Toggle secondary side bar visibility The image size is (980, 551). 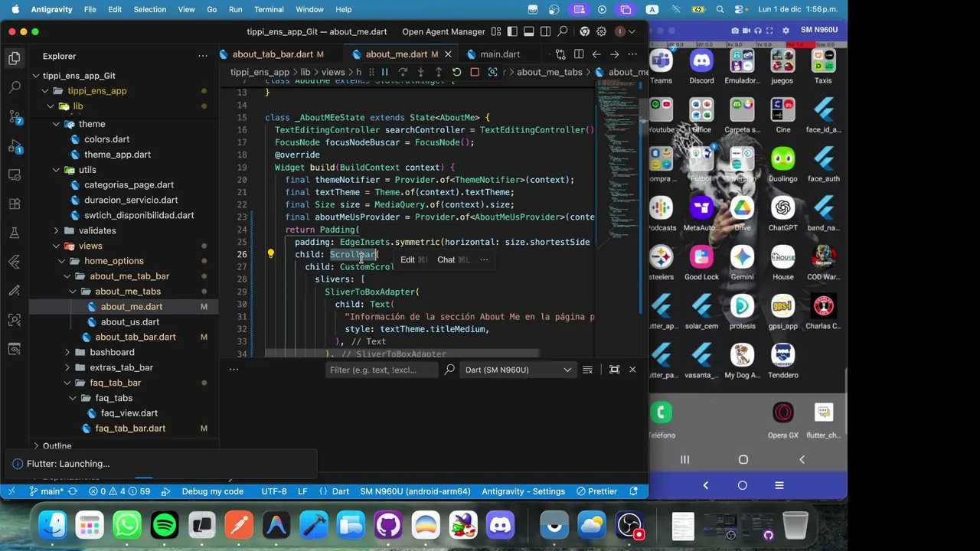(546, 31)
